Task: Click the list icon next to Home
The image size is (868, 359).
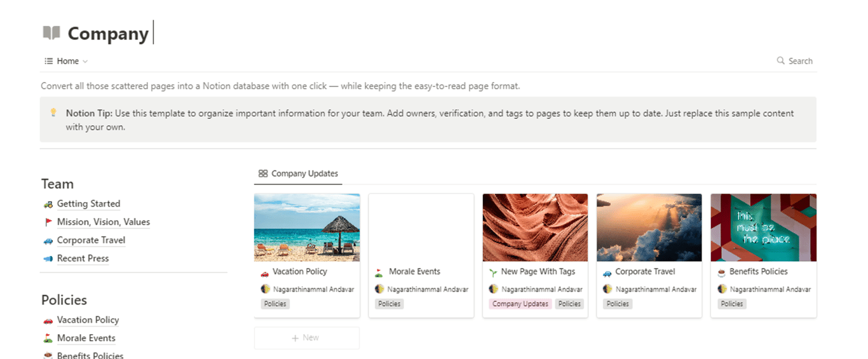Action: click(x=48, y=61)
